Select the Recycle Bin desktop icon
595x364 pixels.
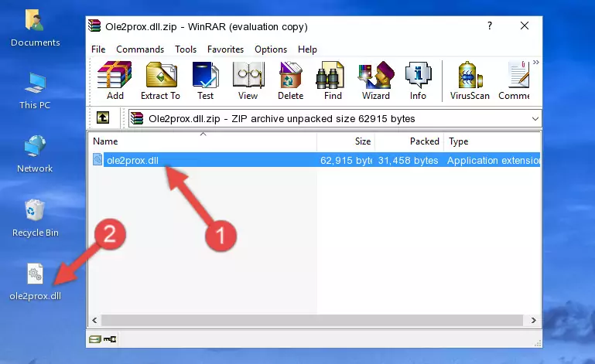coord(36,219)
